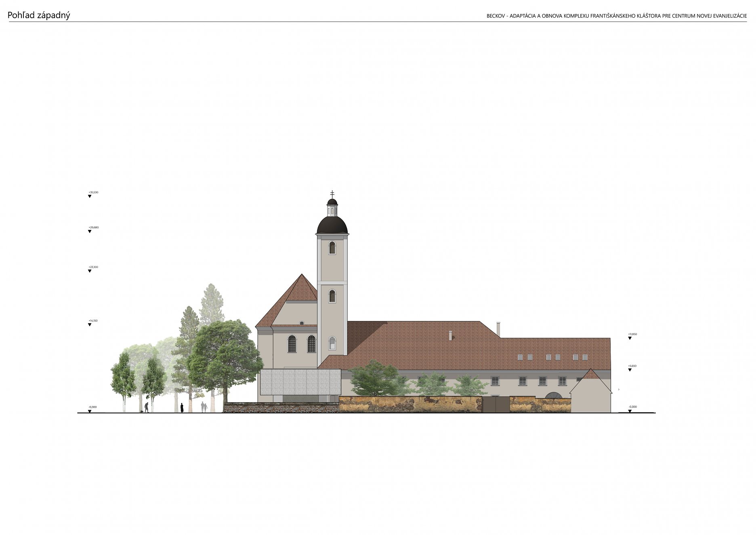
Task: Select the +23,100 elevation marker
Action: point(90,271)
